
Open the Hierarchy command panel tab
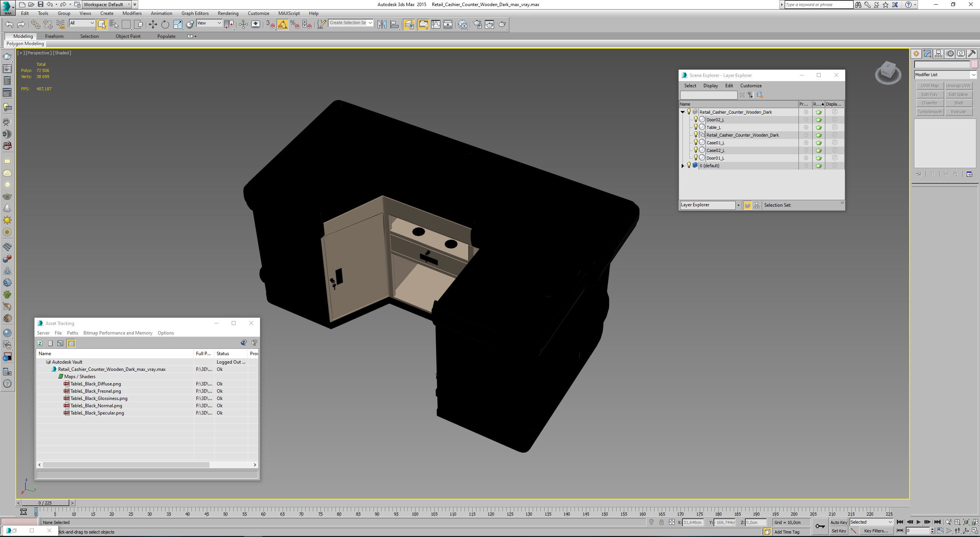pos(938,54)
